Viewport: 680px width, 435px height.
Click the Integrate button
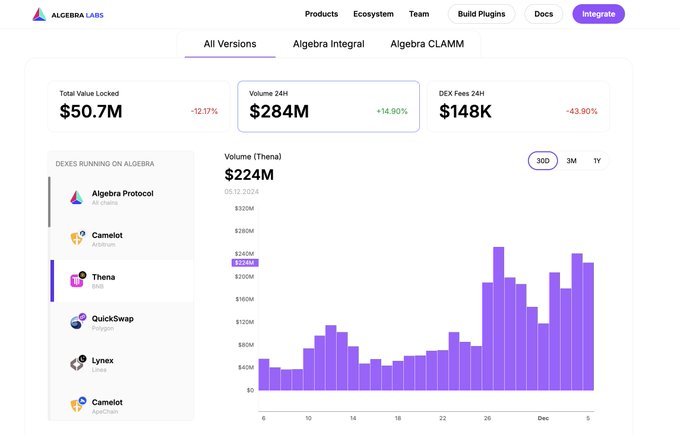598,14
